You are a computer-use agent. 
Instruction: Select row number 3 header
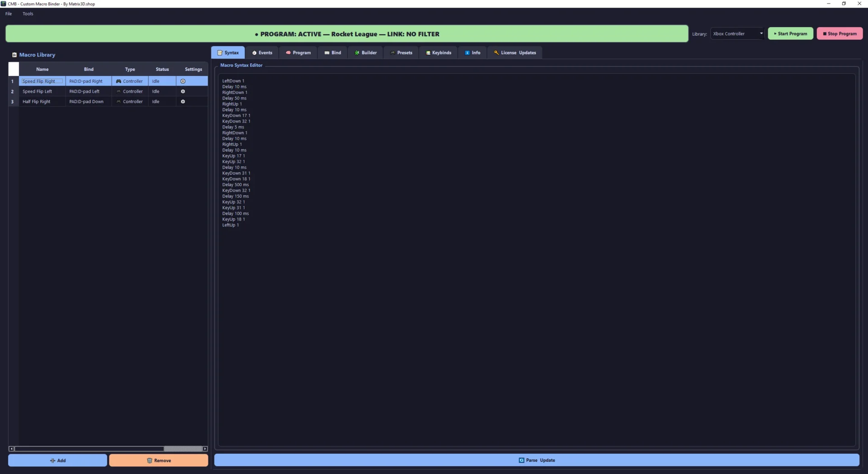pos(14,102)
